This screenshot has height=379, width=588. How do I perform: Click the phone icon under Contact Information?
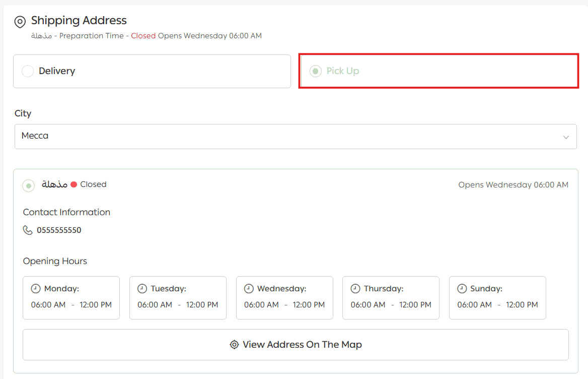[x=28, y=230]
